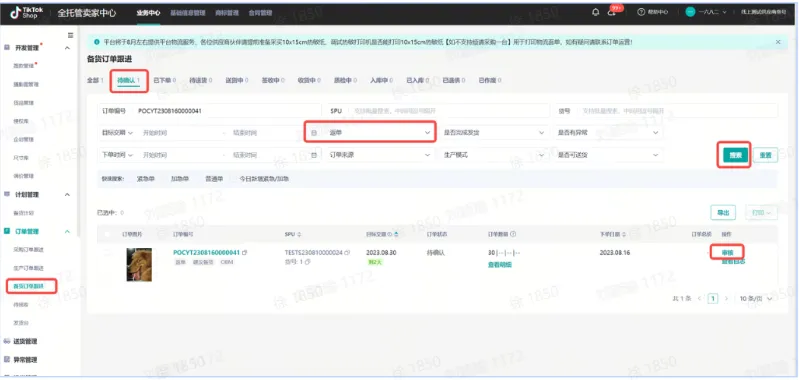Click page number 1 in pagination

point(713,298)
